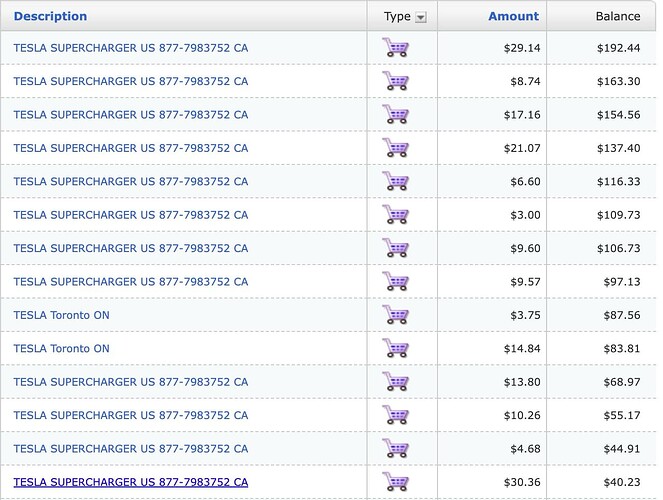This screenshot has height=500, width=663.
Task: Open underlined Tesla Supercharger transaction for $30.36
Action: coord(131,482)
